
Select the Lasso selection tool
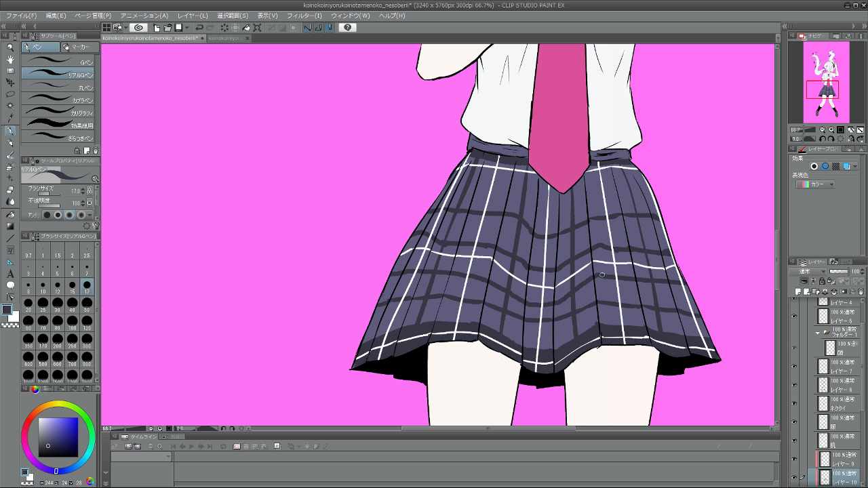click(x=8, y=94)
